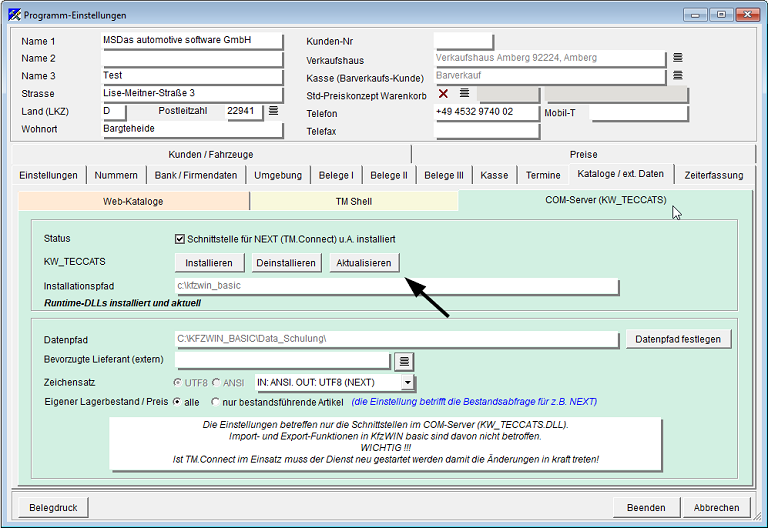Select COM-Server (KW_TECCATS) sub-tab
The width and height of the screenshot is (768, 528).
(605, 200)
